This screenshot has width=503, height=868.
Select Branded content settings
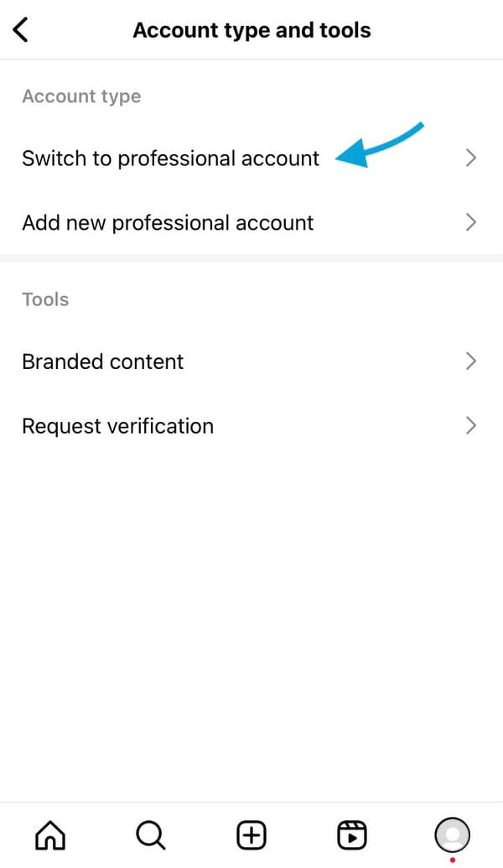coord(102,361)
